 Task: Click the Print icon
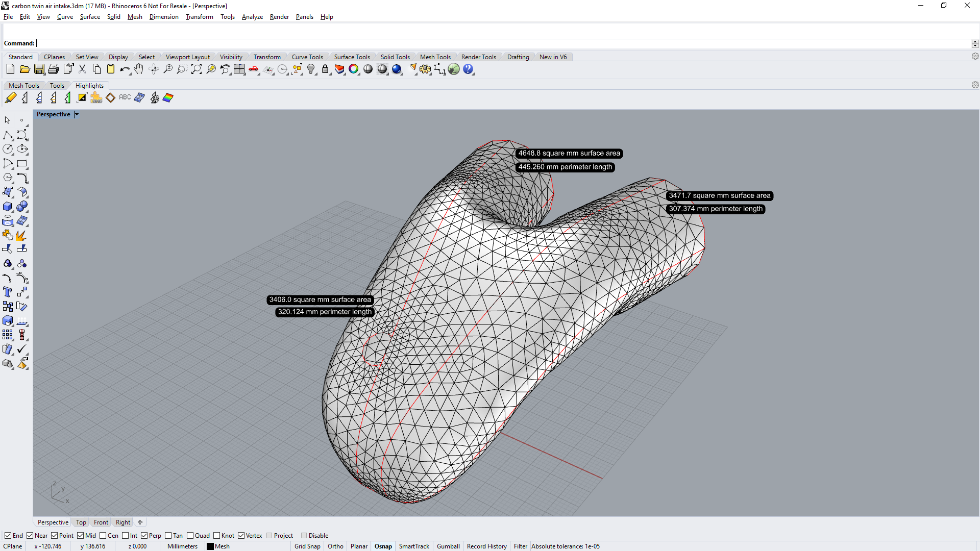[53, 69]
